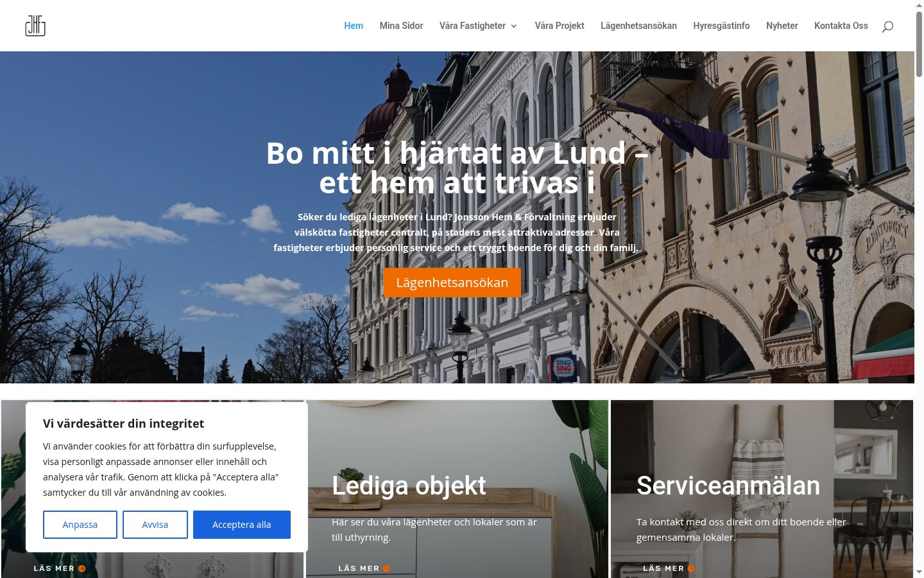Click the hero heading 'Bo mitt i hjärtat av Lund'
Image resolution: width=924 pixels, height=578 pixels.
coord(457,168)
